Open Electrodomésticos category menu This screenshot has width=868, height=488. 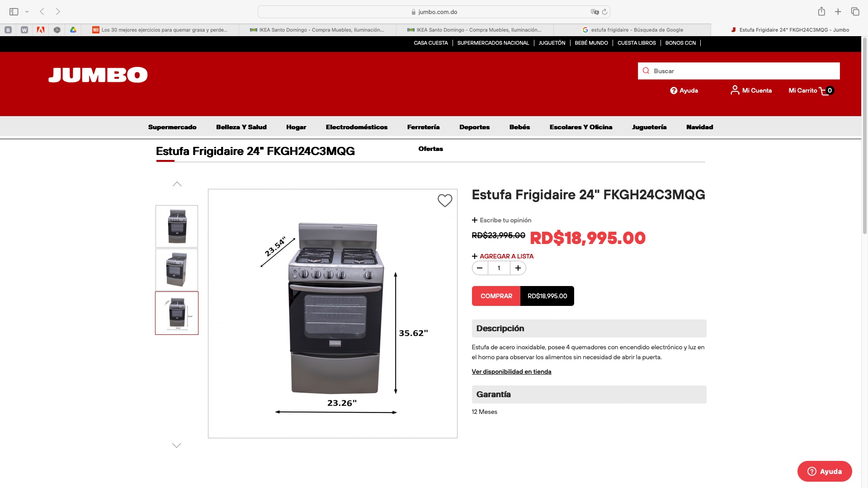point(357,127)
